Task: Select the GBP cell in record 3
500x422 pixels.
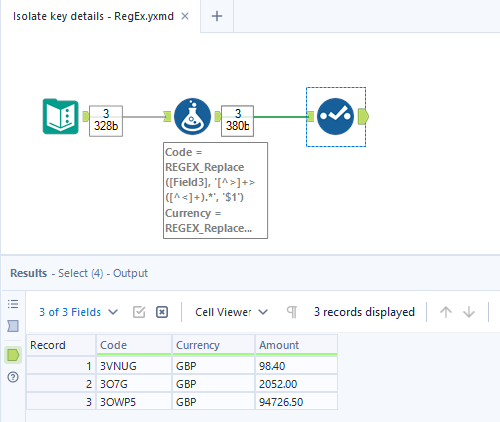Action: point(213,402)
